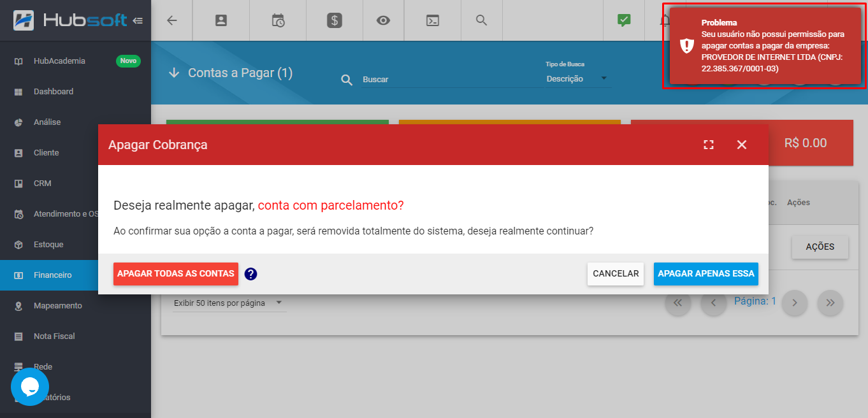
Task: Open the terminal console toolbar icon
Action: [433, 20]
